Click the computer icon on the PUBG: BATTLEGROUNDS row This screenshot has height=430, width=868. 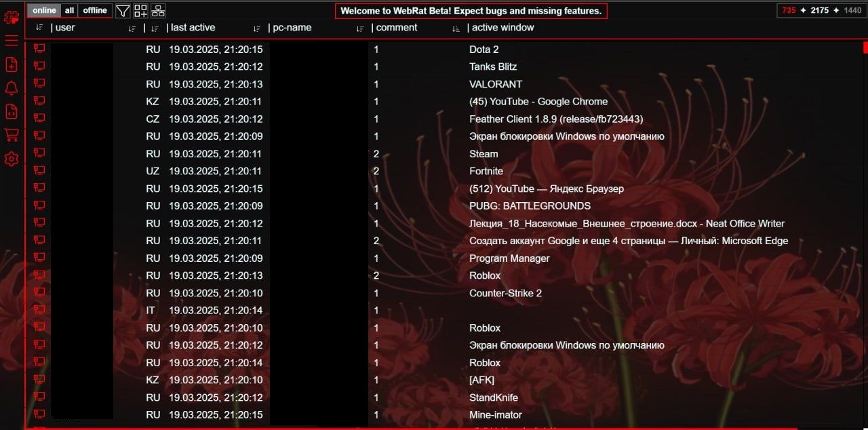click(x=39, y=206)
